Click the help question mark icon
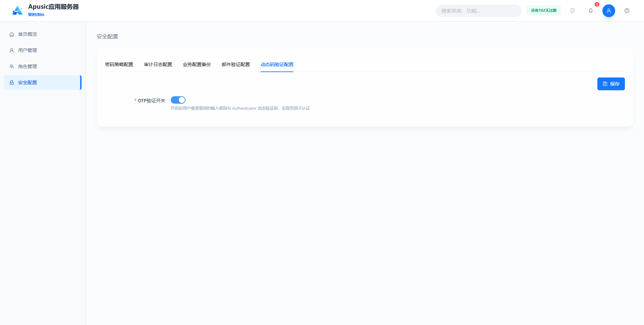The height and width of the screenshot is (325, 644). pyautogui.click(x=627, y=11)
